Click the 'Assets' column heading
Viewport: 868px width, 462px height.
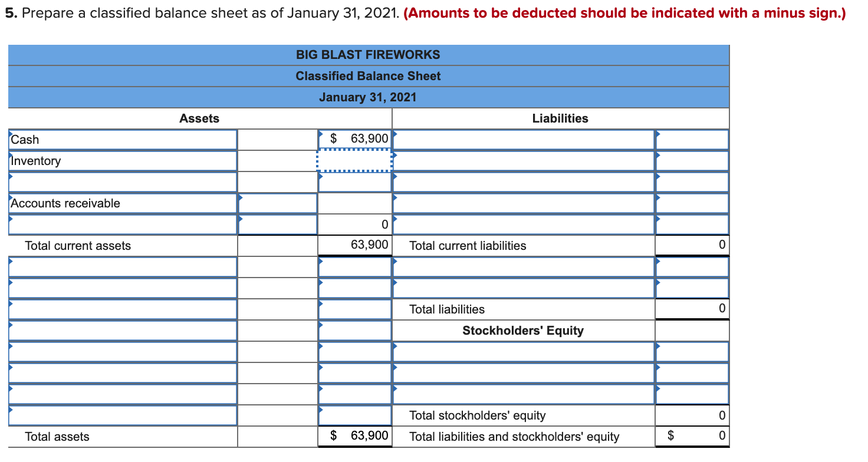click(199, 118)
